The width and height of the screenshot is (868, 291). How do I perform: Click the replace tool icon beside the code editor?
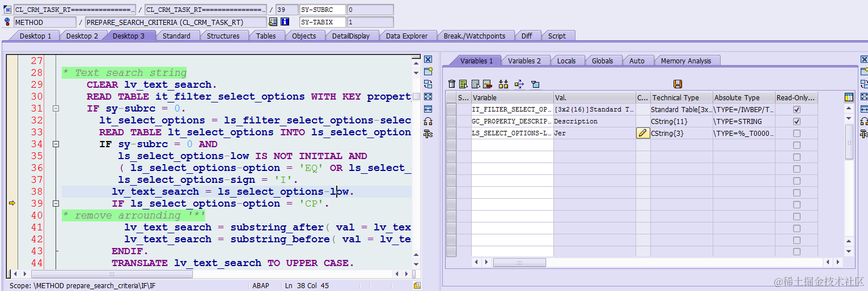pos(428,84)
